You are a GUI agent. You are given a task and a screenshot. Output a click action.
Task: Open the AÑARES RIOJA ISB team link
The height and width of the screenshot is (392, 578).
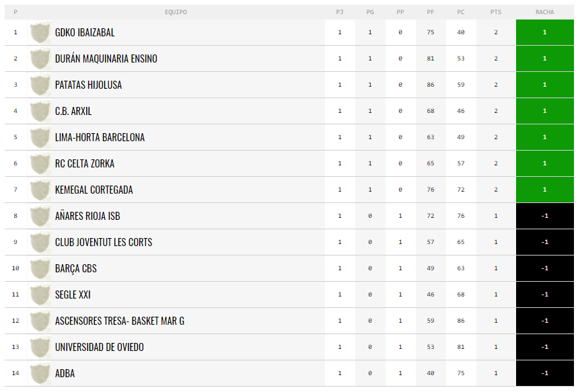(x=87, y=216)
